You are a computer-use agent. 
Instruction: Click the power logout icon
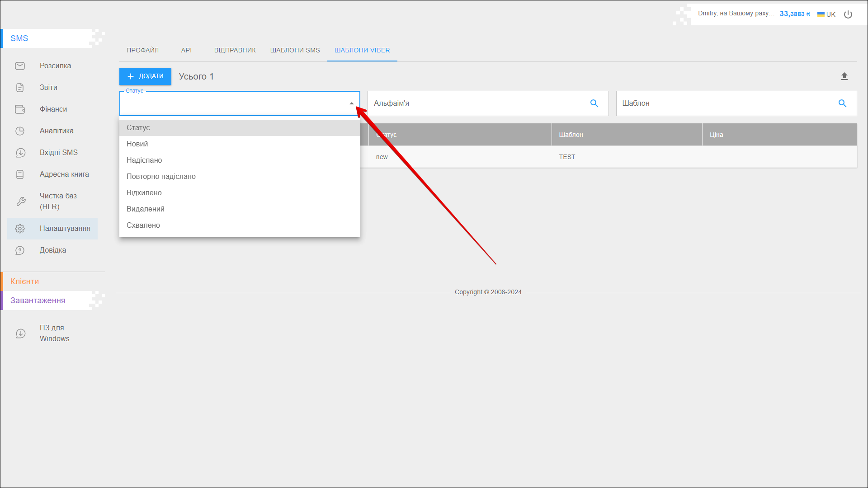coord(848,14)
